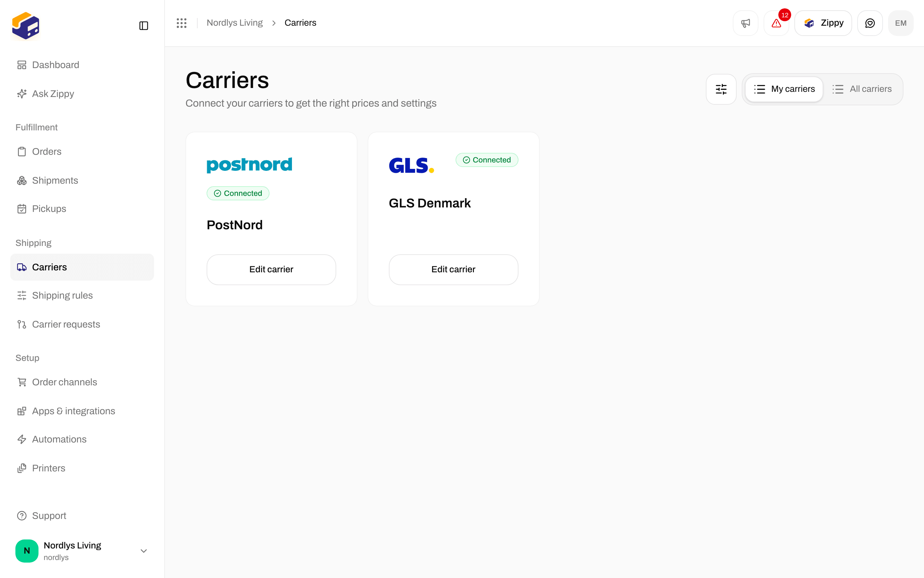The width and height of the screenshot is (924, 578).
Task: Click the app logo in the sidebar
Action: tap(26, 26)
